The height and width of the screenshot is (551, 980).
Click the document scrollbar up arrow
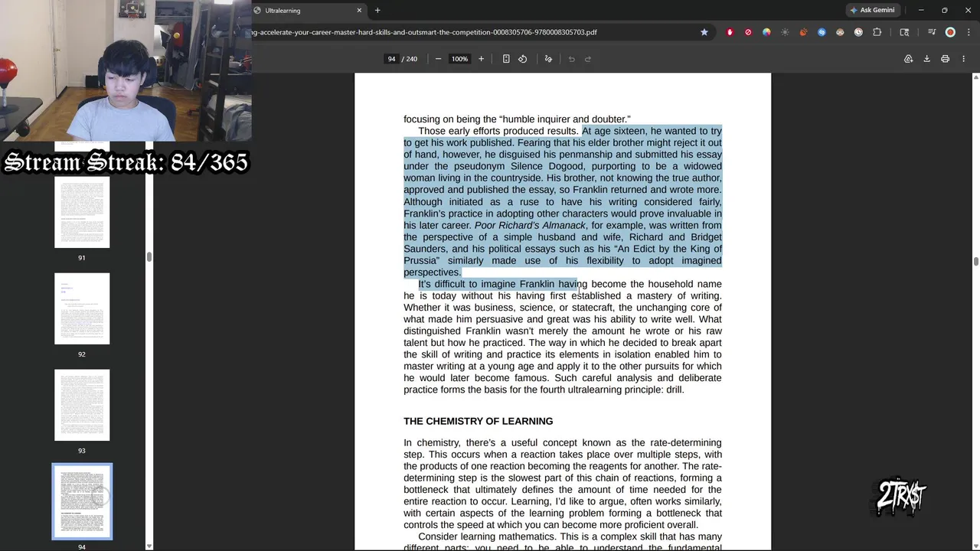click(x=975, y=77)
